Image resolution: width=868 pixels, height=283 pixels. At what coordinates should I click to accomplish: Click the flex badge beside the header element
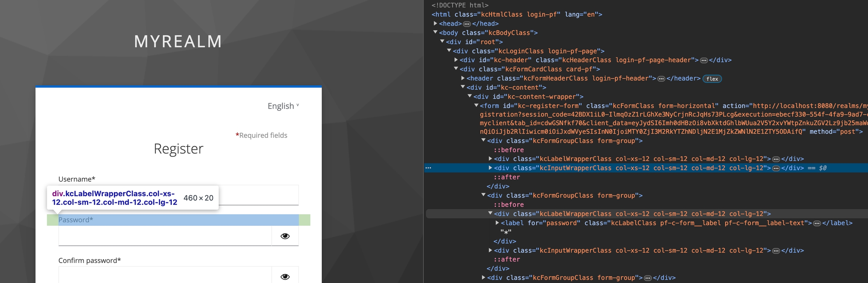(x=712, y=79)
